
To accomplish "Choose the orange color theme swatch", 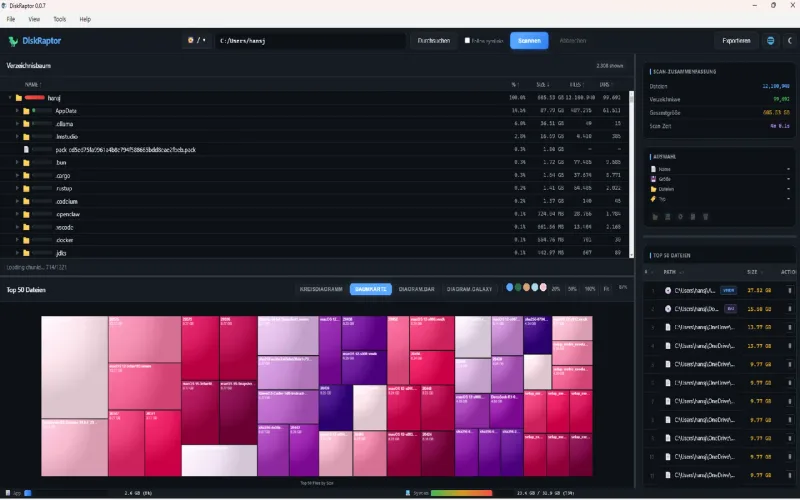I will coord(526,287).
